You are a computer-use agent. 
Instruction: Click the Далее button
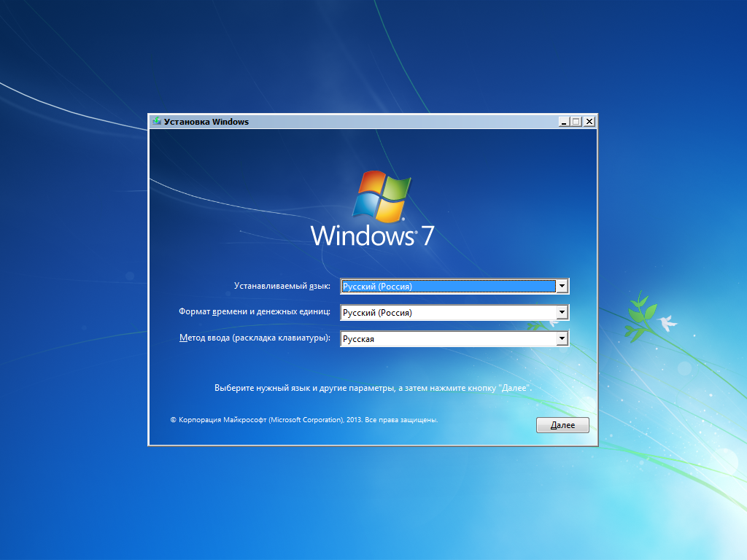click(562, 425)
